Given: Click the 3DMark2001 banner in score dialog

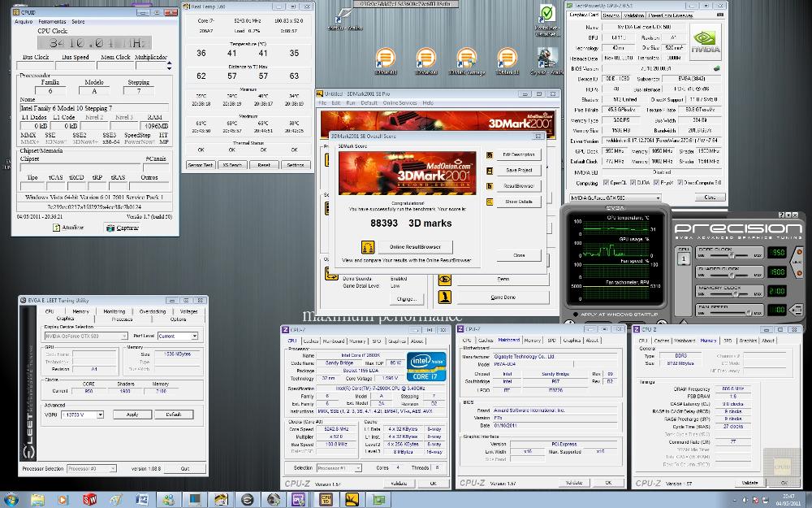Looking at the screenshot, I should [x=407, y=173].
